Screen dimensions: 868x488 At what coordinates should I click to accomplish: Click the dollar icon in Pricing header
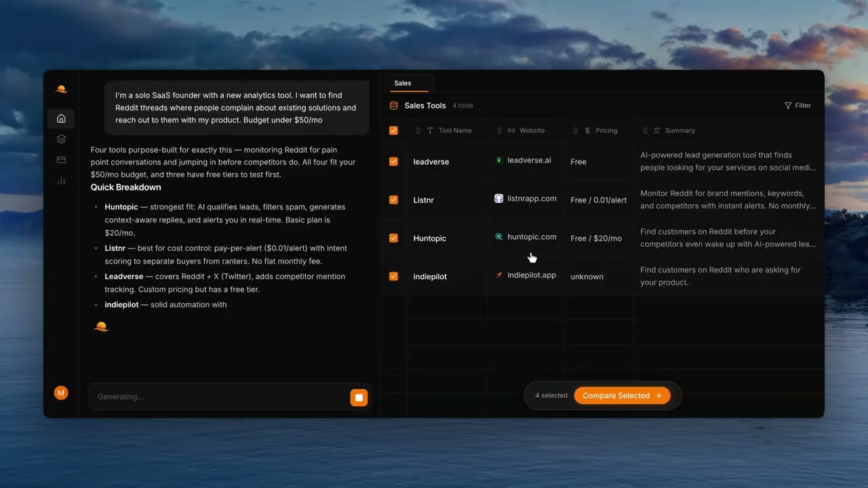pyautogui.click(x=587, y=131)
